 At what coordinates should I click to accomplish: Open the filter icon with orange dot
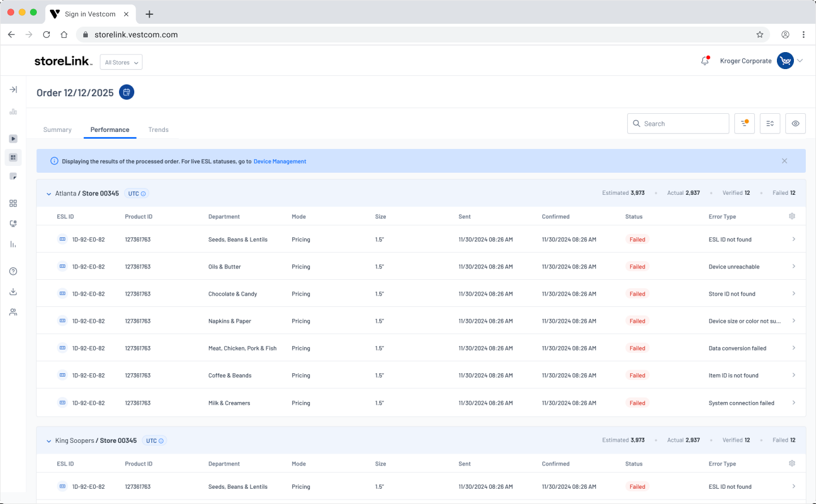click(x=745, y=123)
